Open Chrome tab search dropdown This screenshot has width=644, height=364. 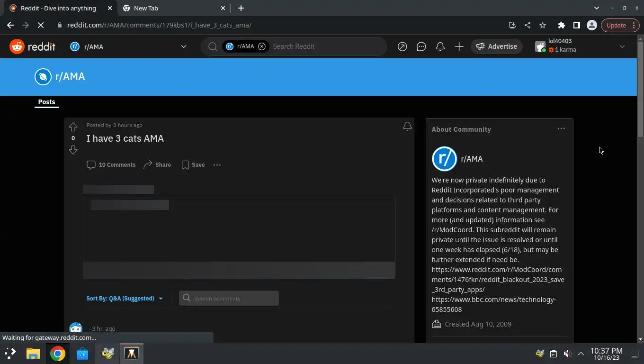coord(597,8)
